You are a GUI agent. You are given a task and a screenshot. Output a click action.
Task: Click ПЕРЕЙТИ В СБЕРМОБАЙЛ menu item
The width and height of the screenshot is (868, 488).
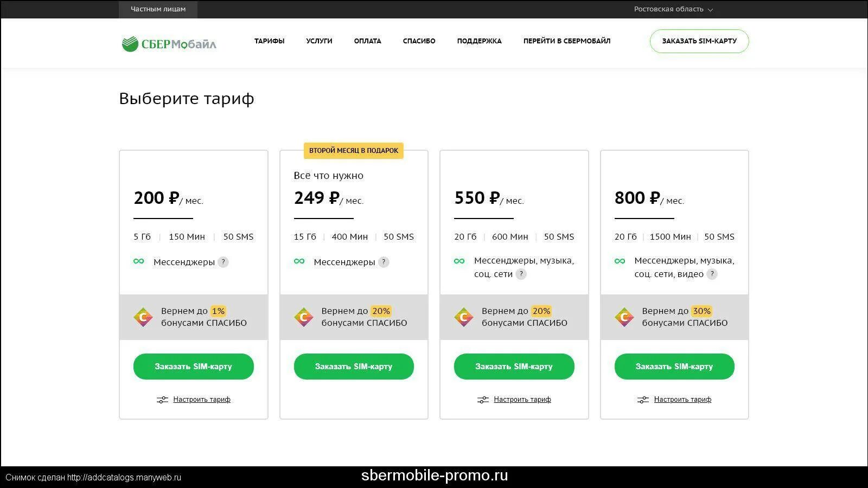pos(566,41)
